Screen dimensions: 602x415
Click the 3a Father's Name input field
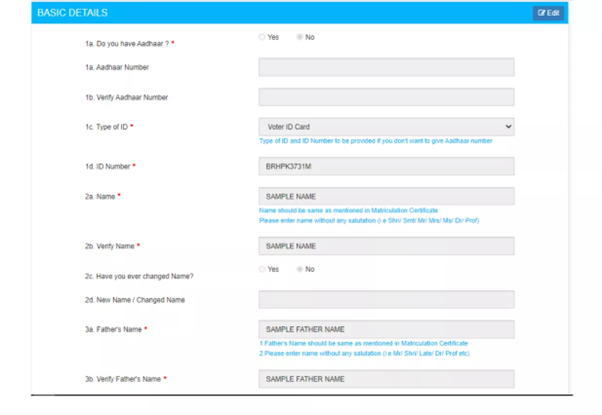coord(386,329)
